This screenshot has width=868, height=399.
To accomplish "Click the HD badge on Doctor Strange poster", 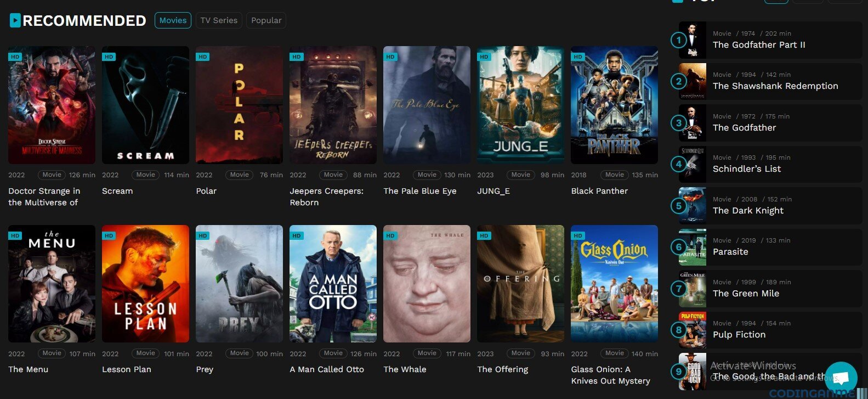I will [x=15, y=57].
